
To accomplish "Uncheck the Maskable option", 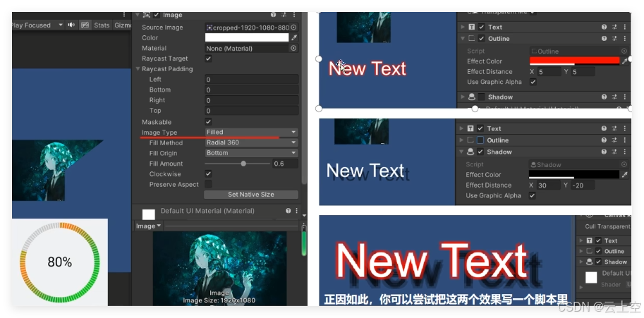I will tap(208, 122).
